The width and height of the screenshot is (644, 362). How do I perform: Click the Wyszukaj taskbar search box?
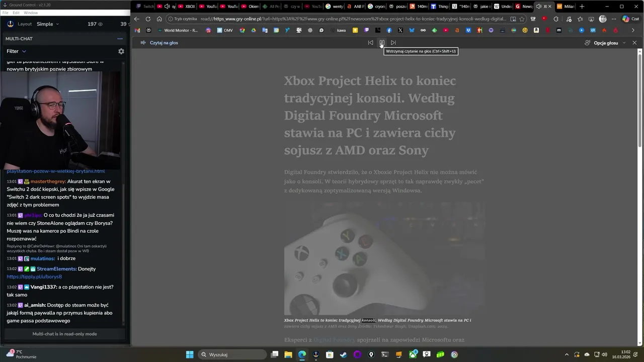click(x=232, y=354)
